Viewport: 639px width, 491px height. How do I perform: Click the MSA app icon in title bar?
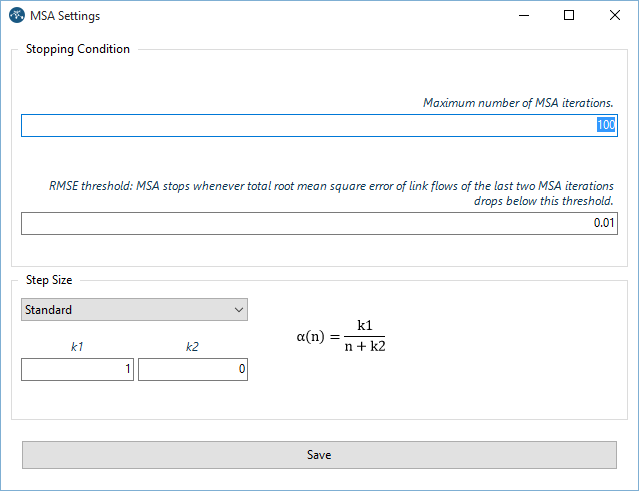17,16
